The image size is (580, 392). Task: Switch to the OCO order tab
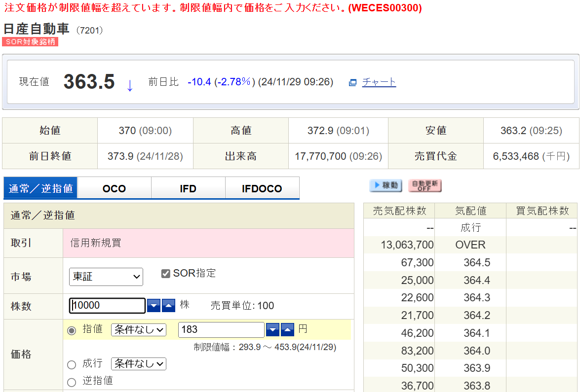point(114,188)
